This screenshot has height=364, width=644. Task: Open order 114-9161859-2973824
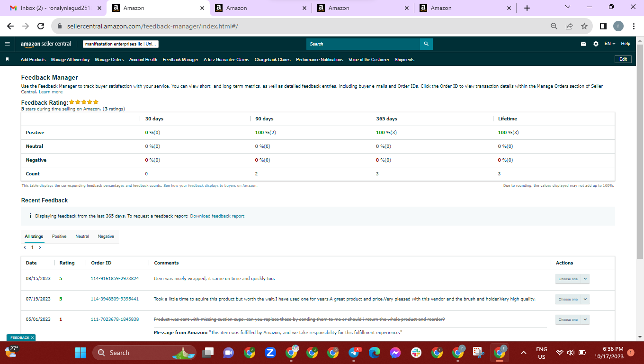[x=115, y=279]
